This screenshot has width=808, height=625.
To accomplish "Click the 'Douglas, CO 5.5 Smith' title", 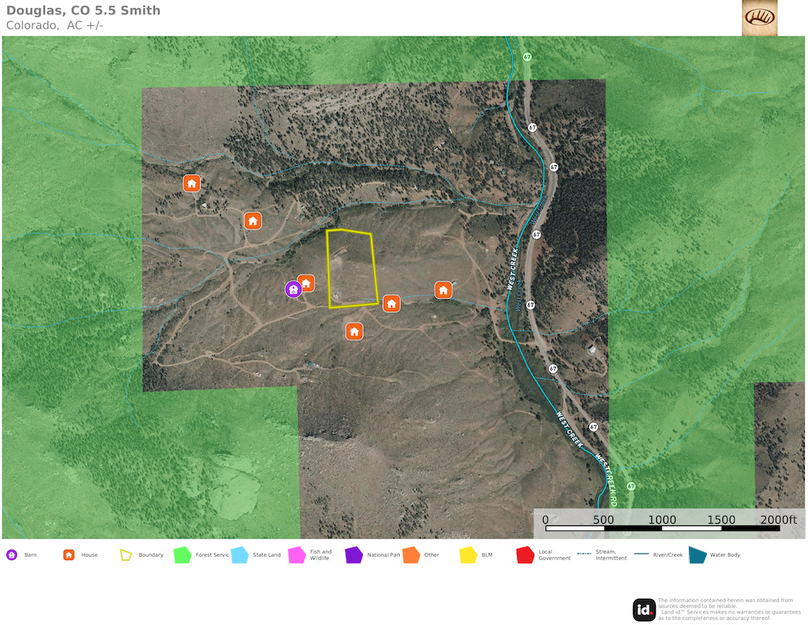I will (x=83, y=11).
